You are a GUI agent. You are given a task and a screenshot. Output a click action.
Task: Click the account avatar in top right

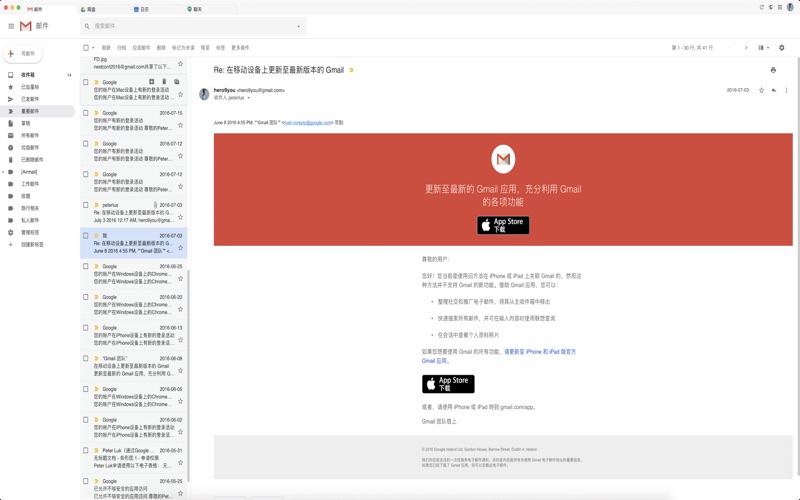[x=790, y=7]
